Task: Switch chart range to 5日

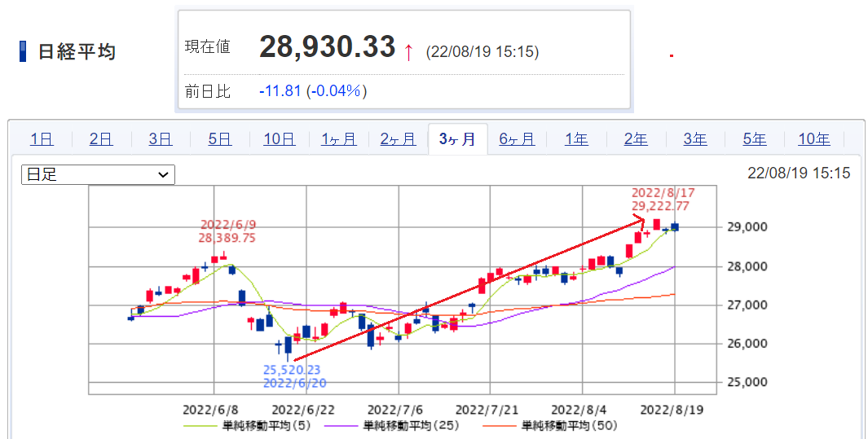Action: [x=220, y=138]
